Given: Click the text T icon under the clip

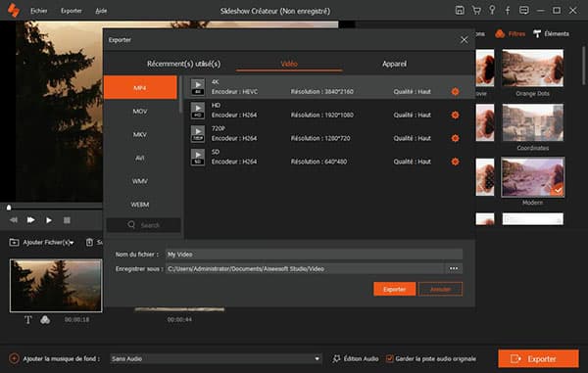Looking at the screenshot, I should tap(28, 320).
